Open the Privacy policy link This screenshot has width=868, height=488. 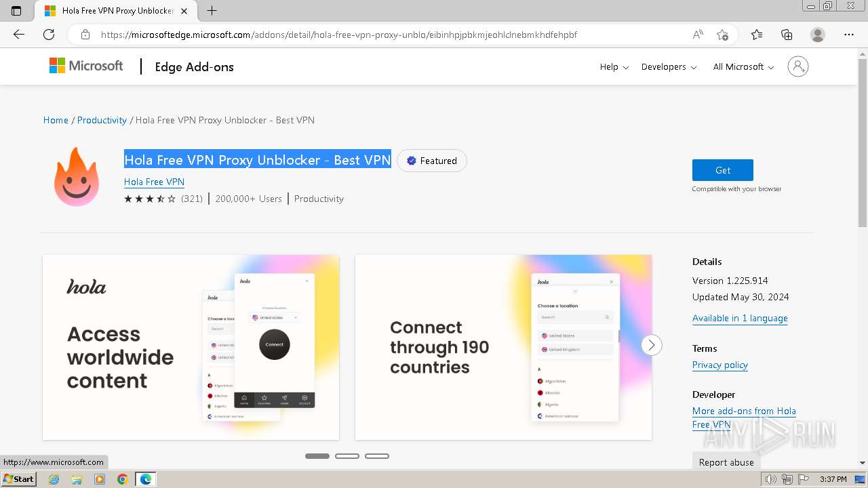point(720,365)
